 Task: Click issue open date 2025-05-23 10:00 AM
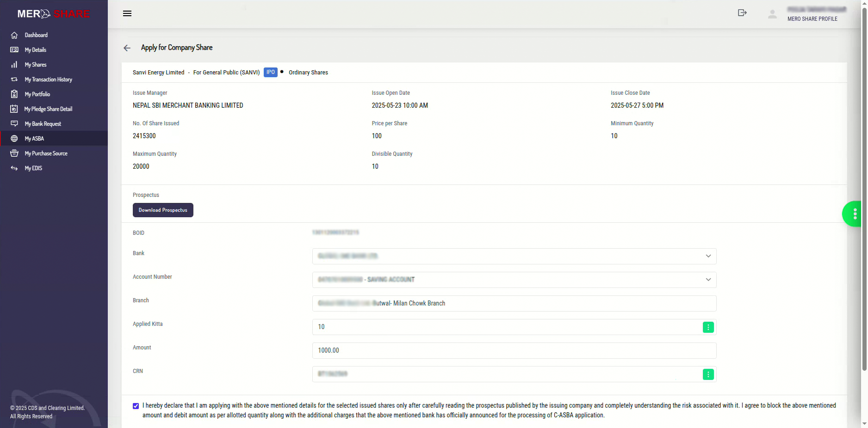[400, 105]
